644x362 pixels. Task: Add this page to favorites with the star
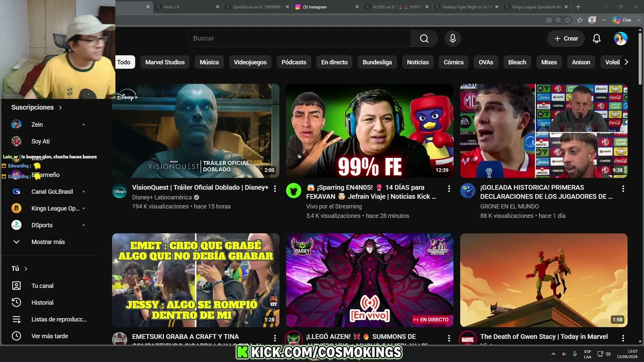click(x=568, y=20)
